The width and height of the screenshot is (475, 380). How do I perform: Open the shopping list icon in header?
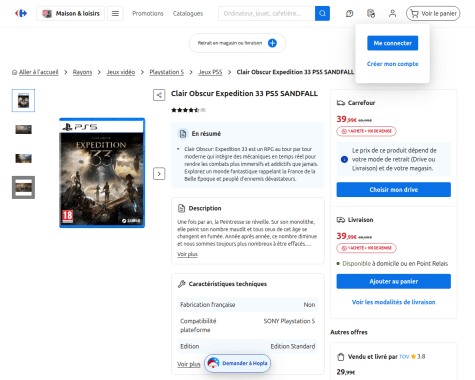tap(371, 13)
